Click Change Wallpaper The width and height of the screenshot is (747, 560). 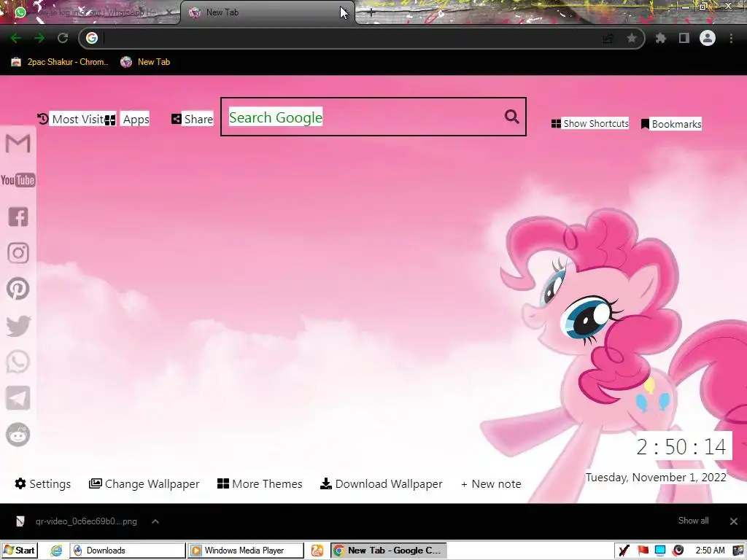pos(144,484)
